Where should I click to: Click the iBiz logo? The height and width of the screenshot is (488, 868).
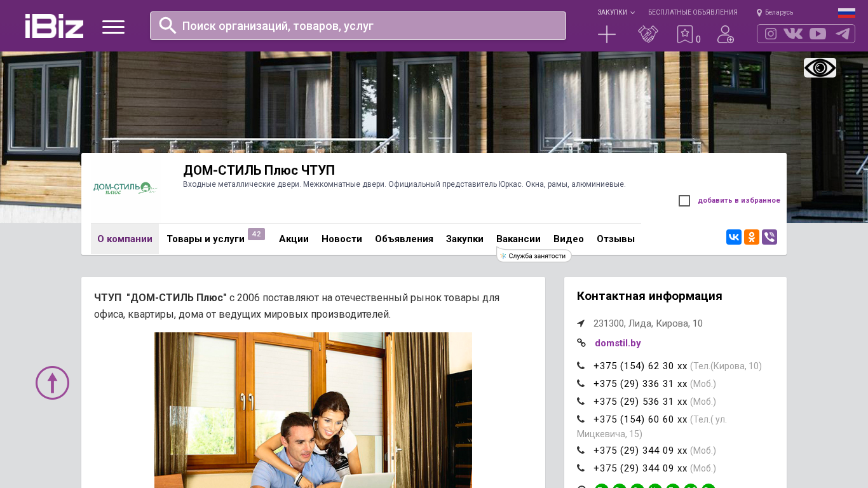(x=54, y=26)
